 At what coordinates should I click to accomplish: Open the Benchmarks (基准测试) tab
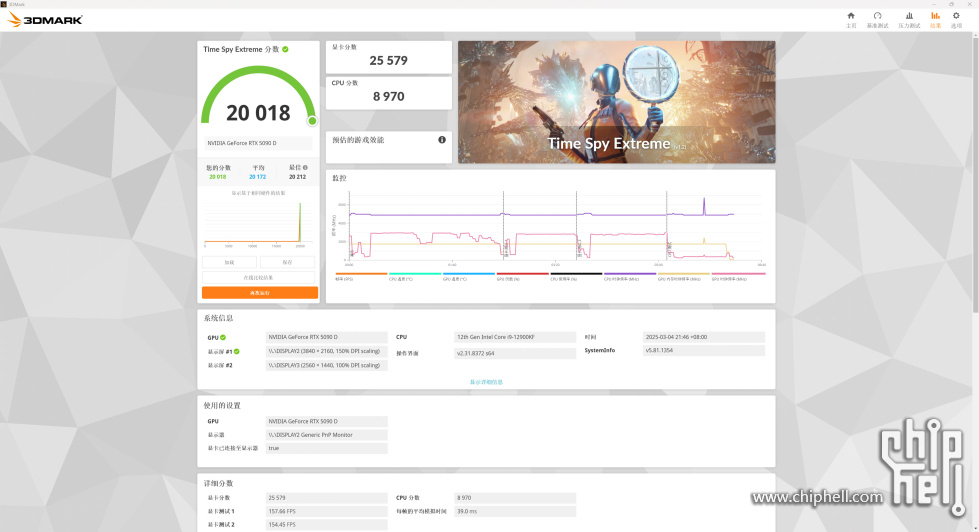tap(877, 19)
